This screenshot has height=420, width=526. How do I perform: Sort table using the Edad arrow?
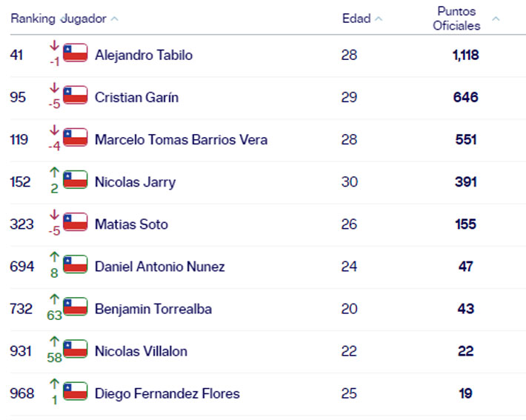pyautogui.click(x=379, y=19)
